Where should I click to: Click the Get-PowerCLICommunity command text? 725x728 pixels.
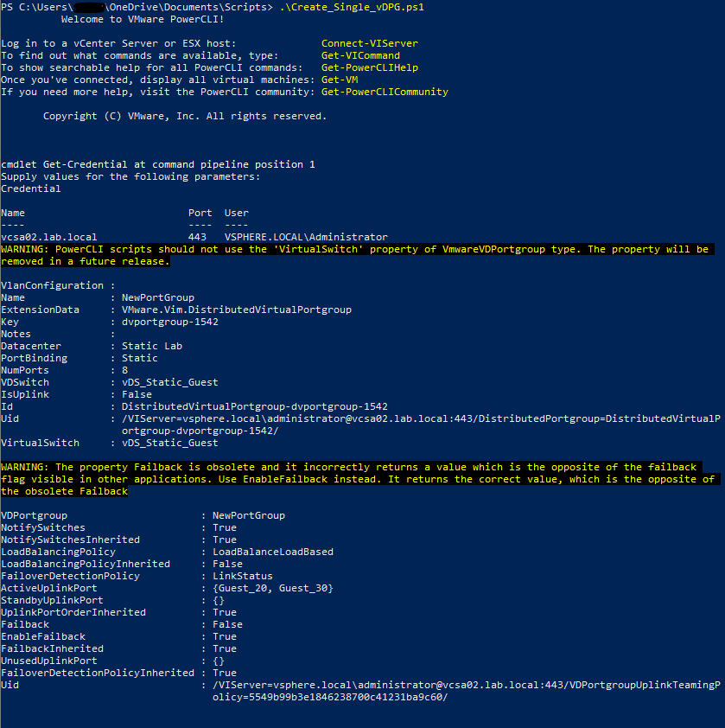tap(385, 92)
